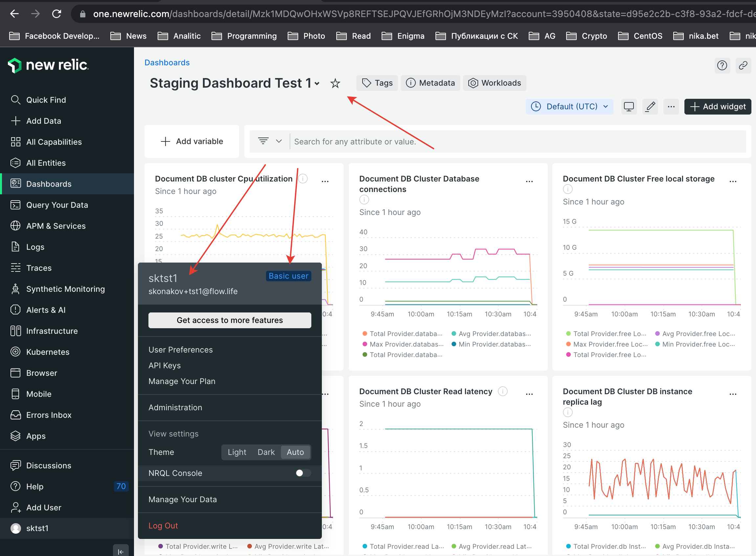Image resolution: width=756 pixels, height=556 pixels.
Task: Open the Default (UTC) time picker
Action: (569, 107)
